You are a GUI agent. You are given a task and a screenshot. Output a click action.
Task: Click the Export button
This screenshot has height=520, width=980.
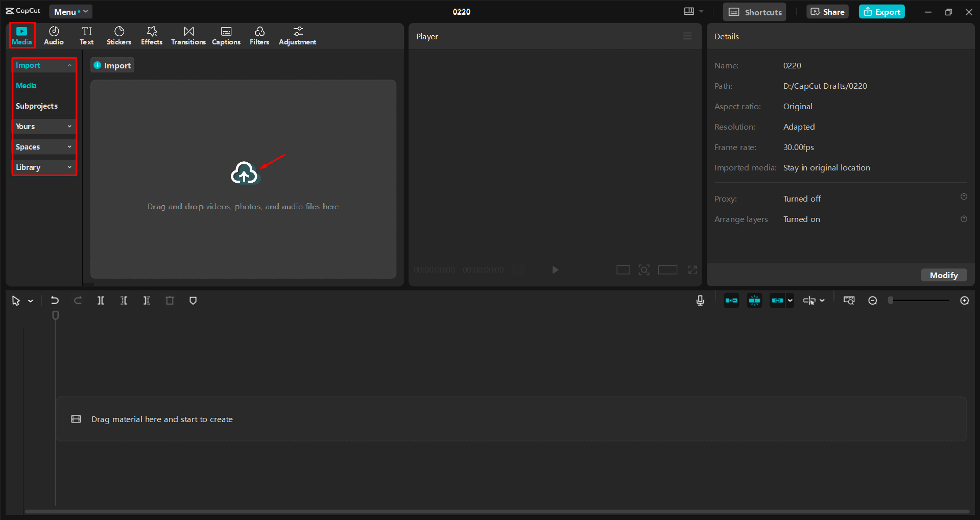[881, 11]
